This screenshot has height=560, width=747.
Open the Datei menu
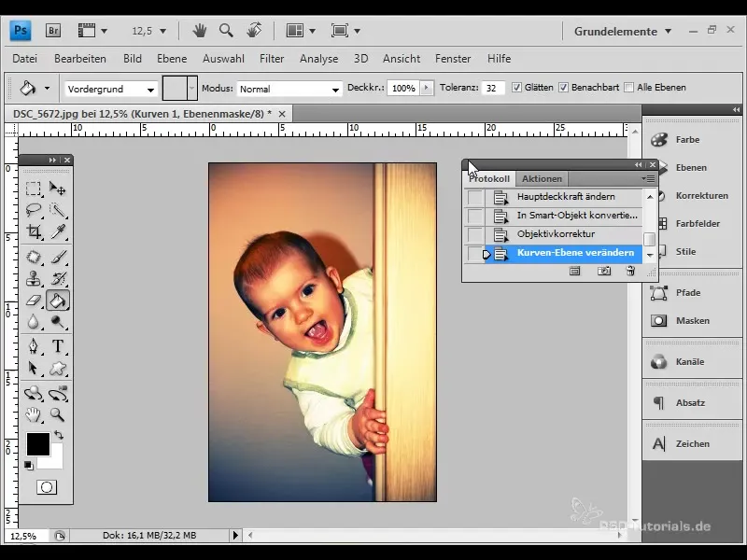click(25, 59)
